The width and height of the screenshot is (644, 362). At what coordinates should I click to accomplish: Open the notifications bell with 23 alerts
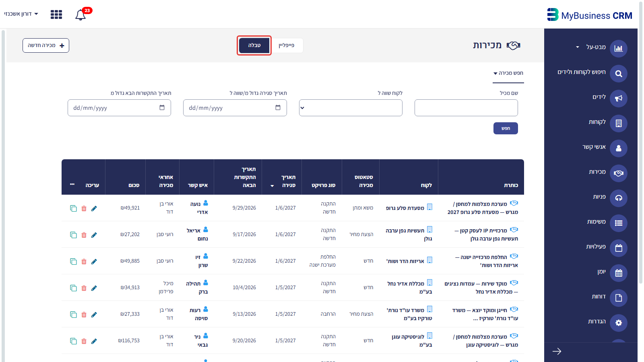pos(81,15)
